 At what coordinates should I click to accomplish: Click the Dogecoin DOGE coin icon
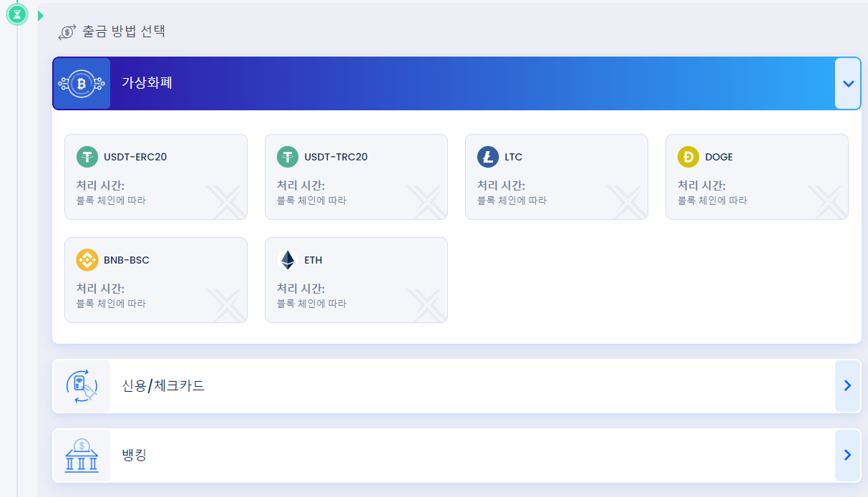point(688,157)
